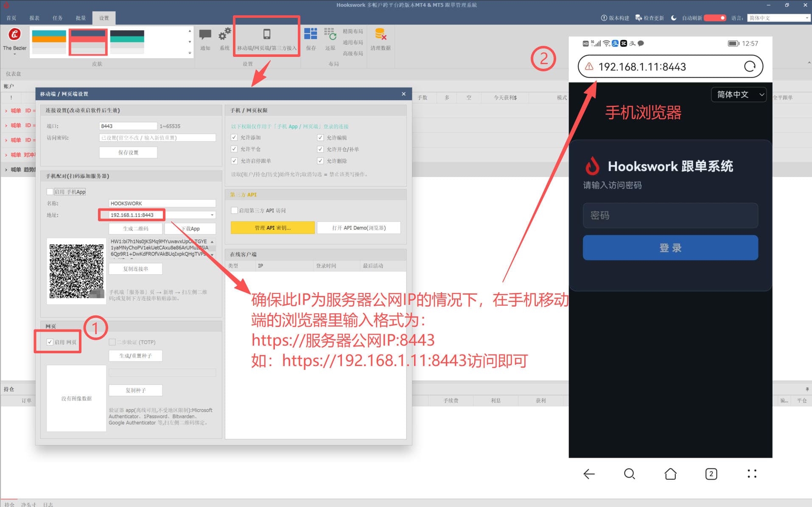Viewport: 812px width, 507px height.
Task: Open The Bezier skin dropdown arrow
Action: tap(14, 54)
